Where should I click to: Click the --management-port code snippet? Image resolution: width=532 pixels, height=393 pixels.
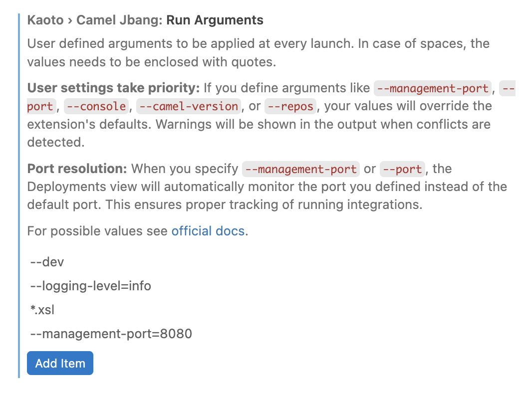point(432,88)
